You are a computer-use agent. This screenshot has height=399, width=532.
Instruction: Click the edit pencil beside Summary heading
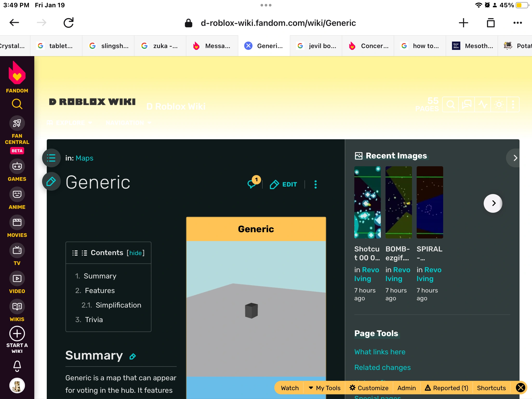click(x=132, y=356)
